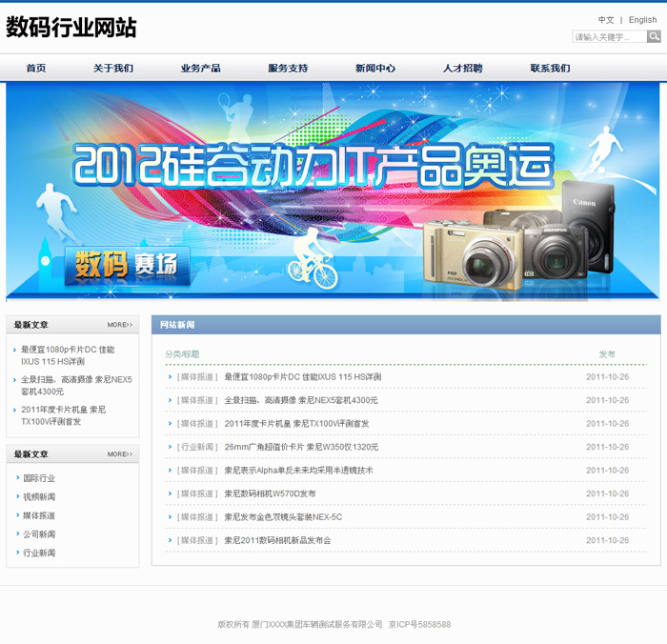This screenshot has height=644, width=667.
Task: Open news 索尼数码相机W570D发布
Action: pos(270,493)
